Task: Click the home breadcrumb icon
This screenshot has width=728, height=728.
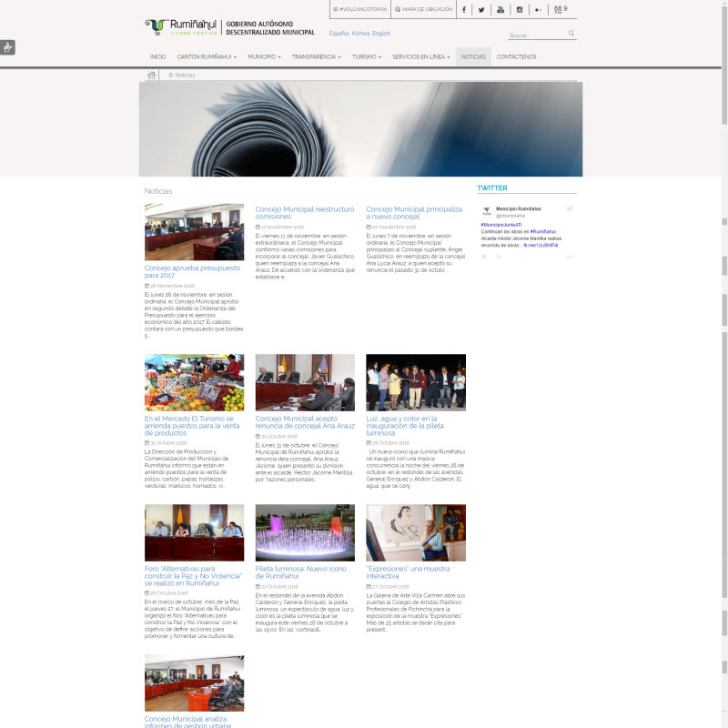Action: pos(151,76)
